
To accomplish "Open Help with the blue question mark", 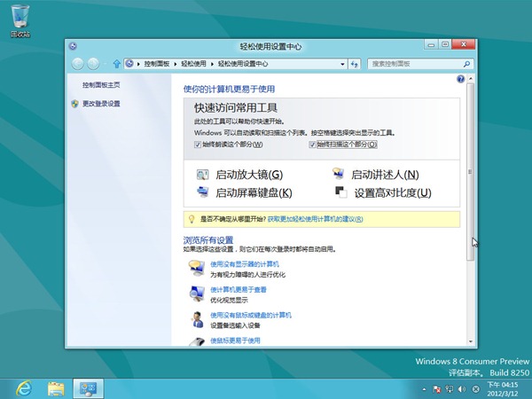I will (460, 79).
